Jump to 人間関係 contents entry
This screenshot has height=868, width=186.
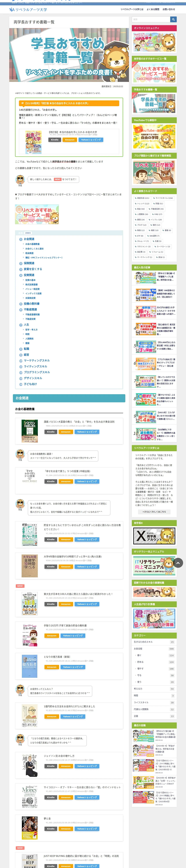pos(29,339)
